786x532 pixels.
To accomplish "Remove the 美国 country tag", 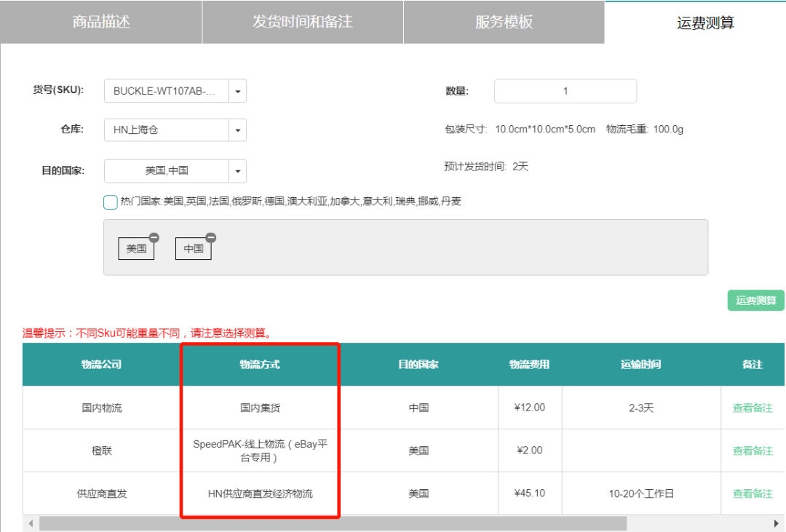I will [154, 237].
